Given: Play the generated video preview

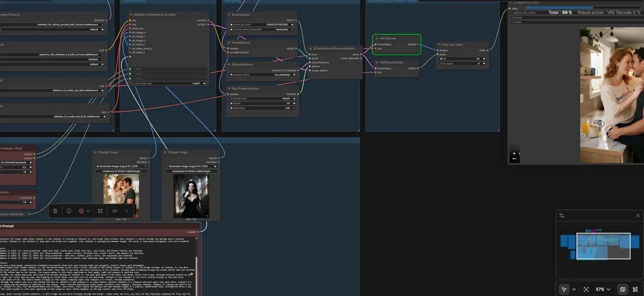Looking at the screenshot, I should click(514, 154).
